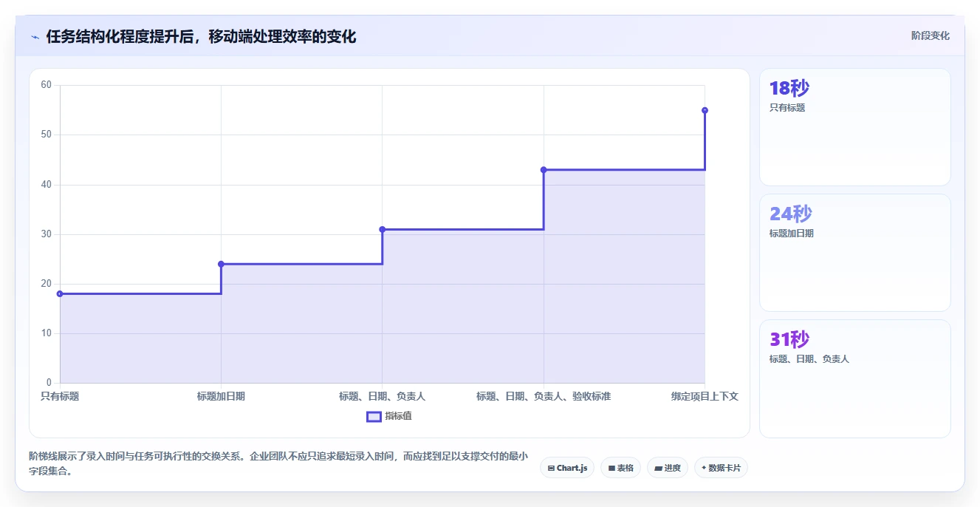Click the 标题、日期、负责人 x-axis label

click(383, 397)
